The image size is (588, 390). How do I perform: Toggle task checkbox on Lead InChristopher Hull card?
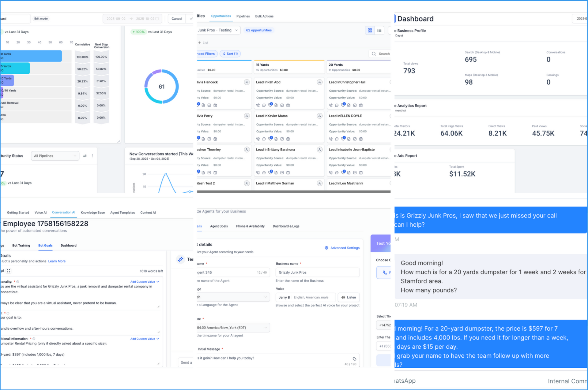tap(355, 105)
